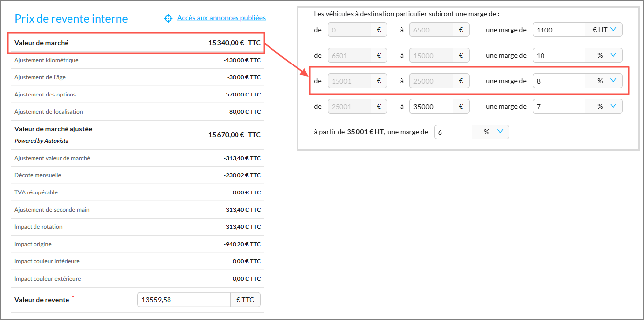Click the margin field containing 6
This screenshot has height=320, width=644.
pos(453,132)
